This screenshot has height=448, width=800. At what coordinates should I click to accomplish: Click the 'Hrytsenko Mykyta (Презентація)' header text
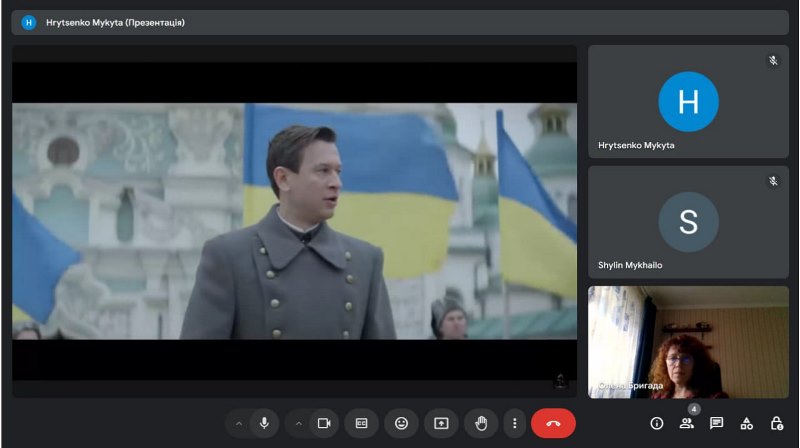click(x=115, y=22)
